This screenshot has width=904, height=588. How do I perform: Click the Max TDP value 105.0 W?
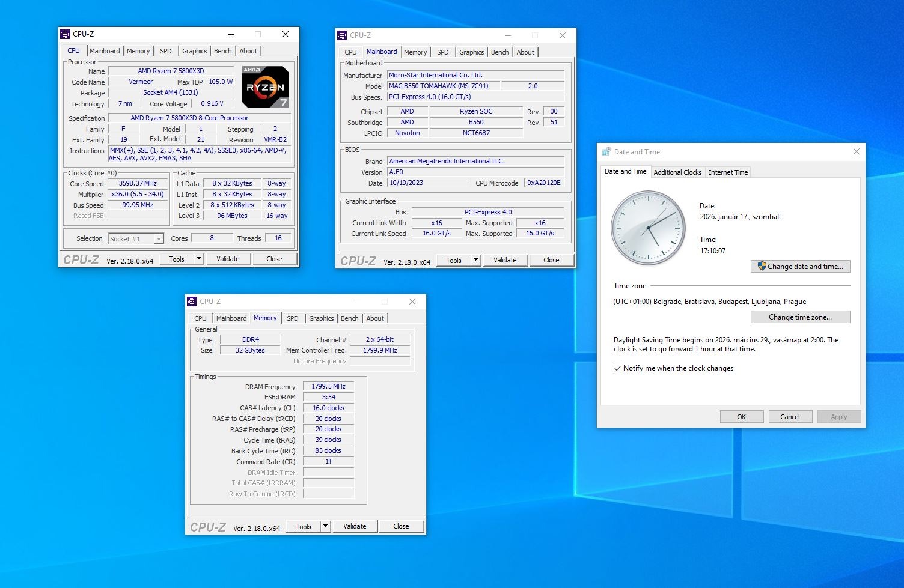click(221, 82)
